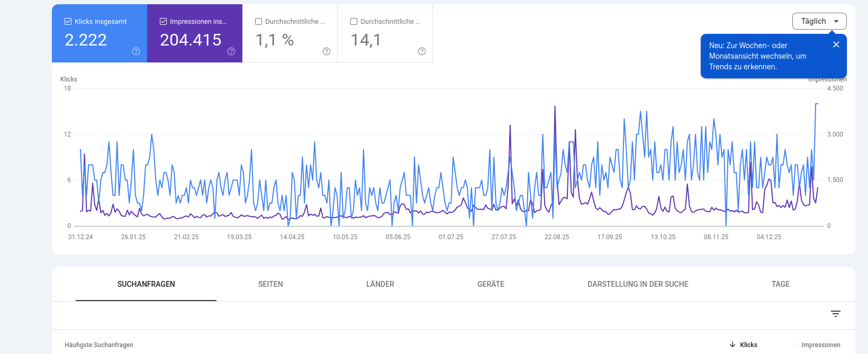Open the GERÄTE tab
868x354 pixels.
point(491,284)
